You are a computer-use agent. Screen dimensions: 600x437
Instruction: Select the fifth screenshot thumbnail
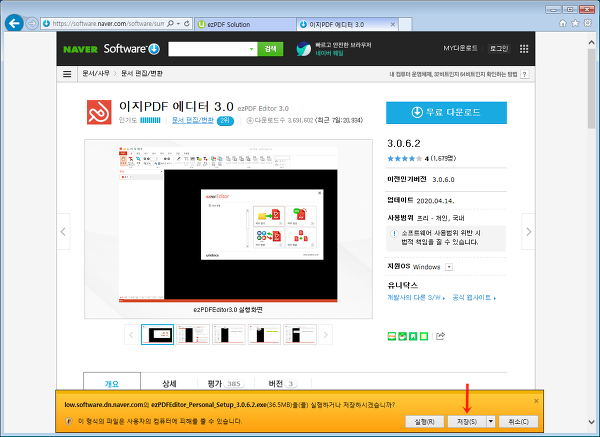click(300, 334)
